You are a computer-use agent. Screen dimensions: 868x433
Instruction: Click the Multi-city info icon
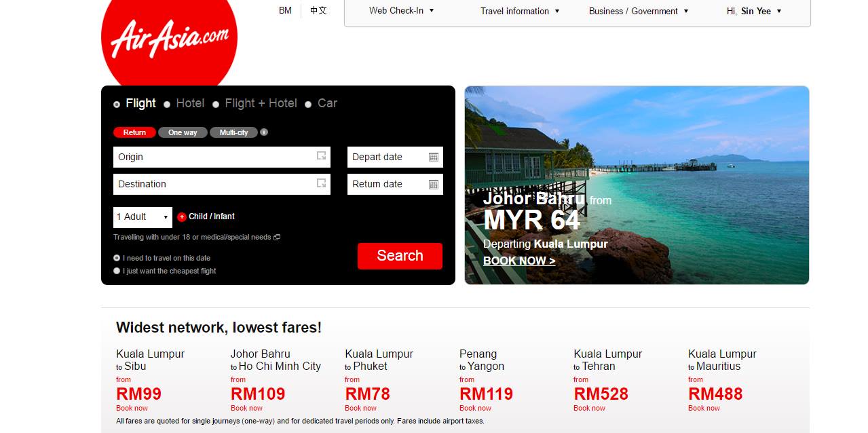click(x=264, y=132)
